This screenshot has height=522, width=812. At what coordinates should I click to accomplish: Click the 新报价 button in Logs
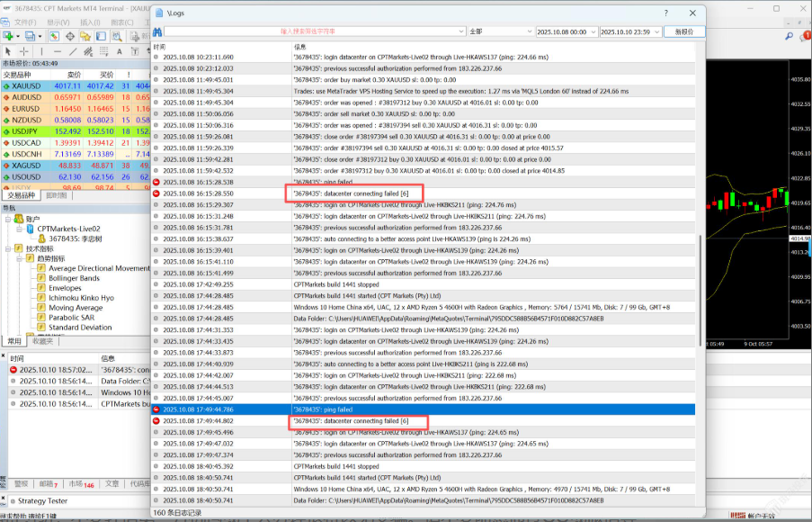click(683, 31)
